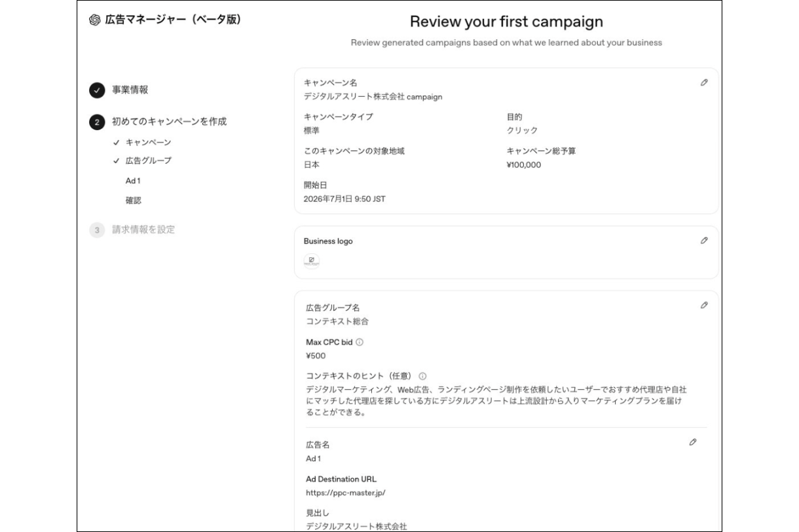
Task: Click the context hint paragraph text
Action: click(x=496, y=401)
